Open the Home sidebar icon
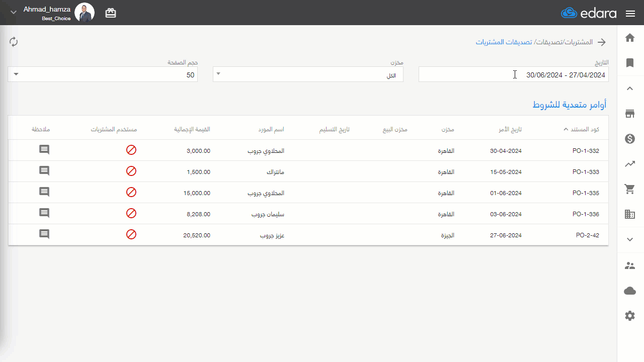The image size is (644, 362). (x=630, y=38)
